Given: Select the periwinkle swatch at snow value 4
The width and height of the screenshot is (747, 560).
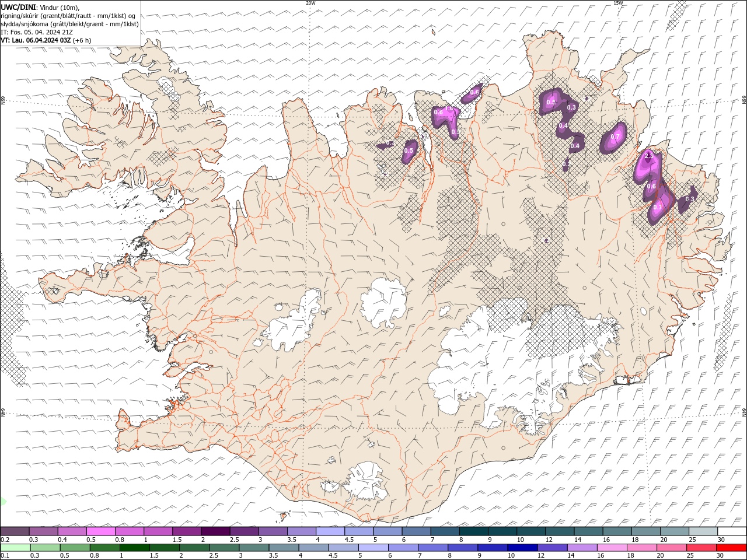Looking at the screenshot, I should 330,531.
